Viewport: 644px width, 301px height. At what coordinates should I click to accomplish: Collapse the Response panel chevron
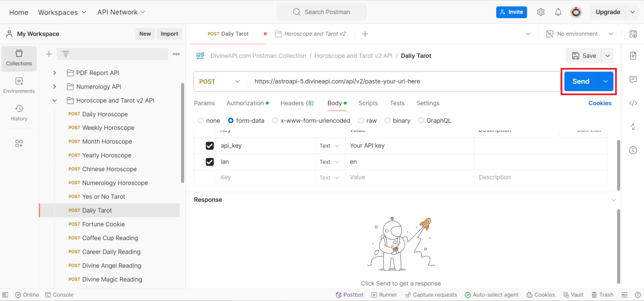[613, 200]
